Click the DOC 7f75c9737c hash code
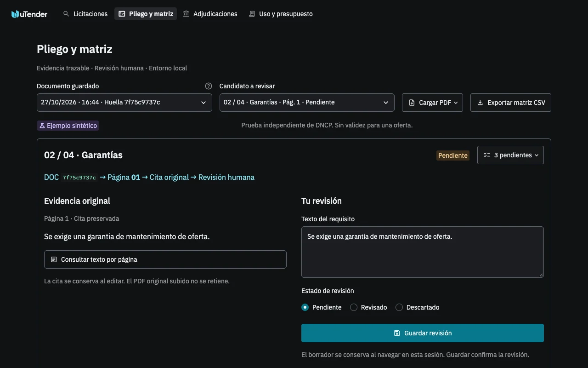588x368 pixels. (79, 178)
